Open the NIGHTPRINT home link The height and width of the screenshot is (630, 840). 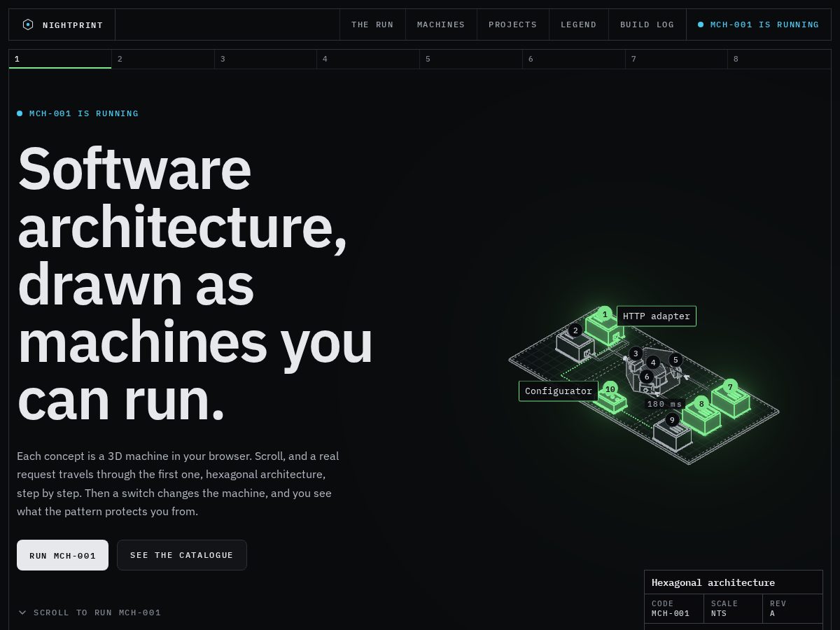coord(62,24)
